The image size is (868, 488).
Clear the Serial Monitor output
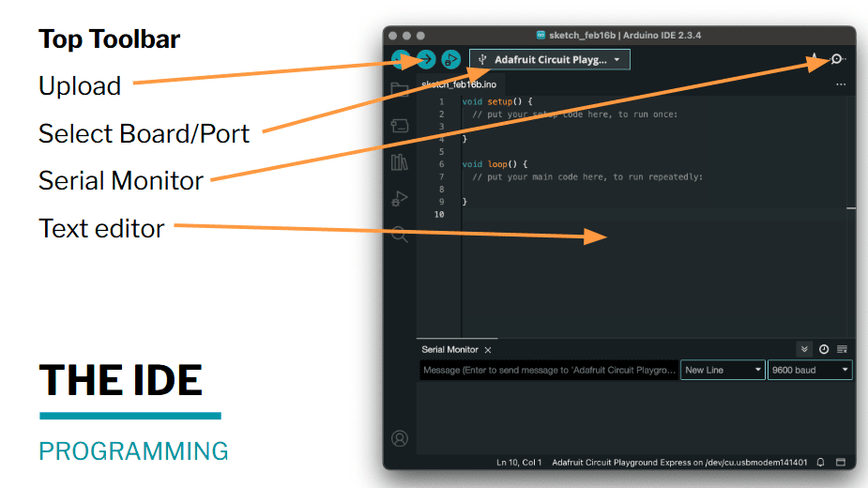(842, 349)
